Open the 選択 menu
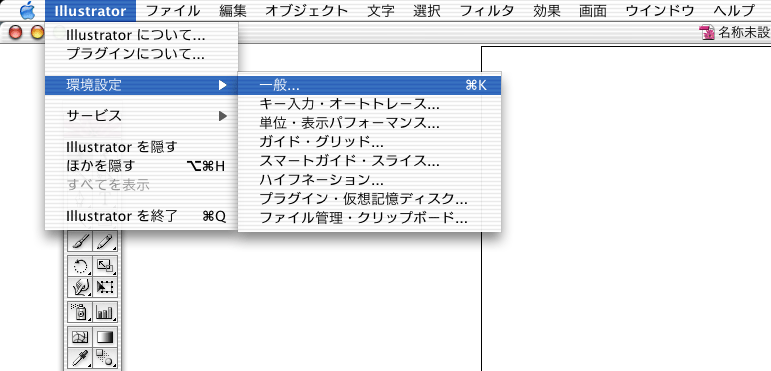 (427, 10)
